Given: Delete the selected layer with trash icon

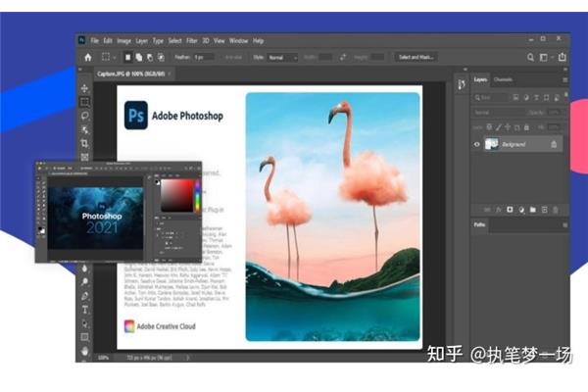Looking at the screenshot, I should coord(556,210).
